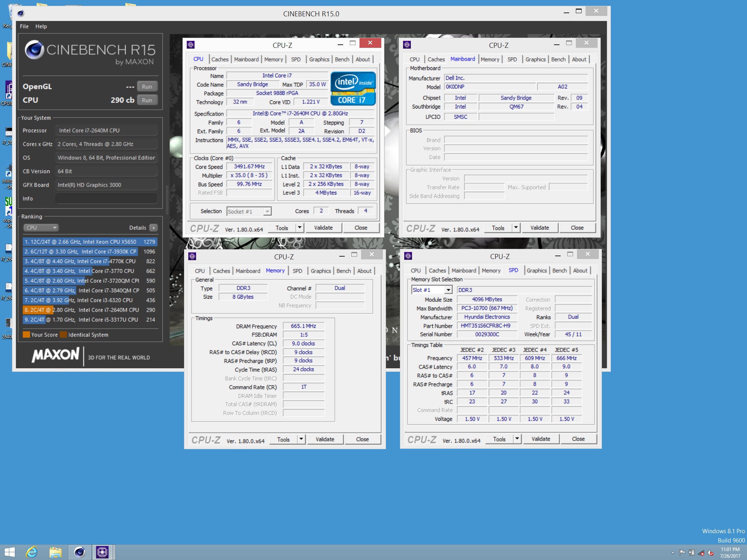
Task: Select ranking row Intel Core i7-2640M 290
Action: coord(90,310)
